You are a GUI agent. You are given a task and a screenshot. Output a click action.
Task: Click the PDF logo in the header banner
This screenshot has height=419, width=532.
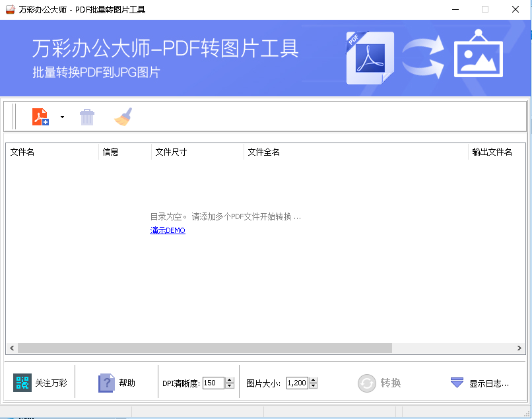pos(370,58)
